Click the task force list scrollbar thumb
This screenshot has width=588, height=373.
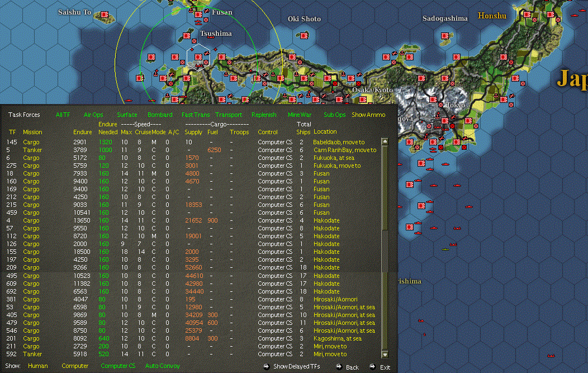coord(385,188)
